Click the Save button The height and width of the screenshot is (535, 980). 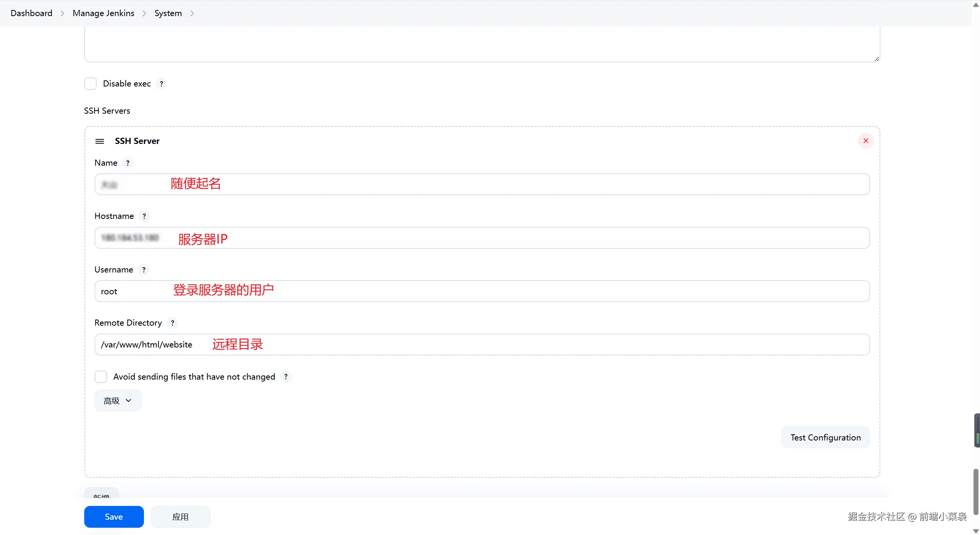coord(114,517)
